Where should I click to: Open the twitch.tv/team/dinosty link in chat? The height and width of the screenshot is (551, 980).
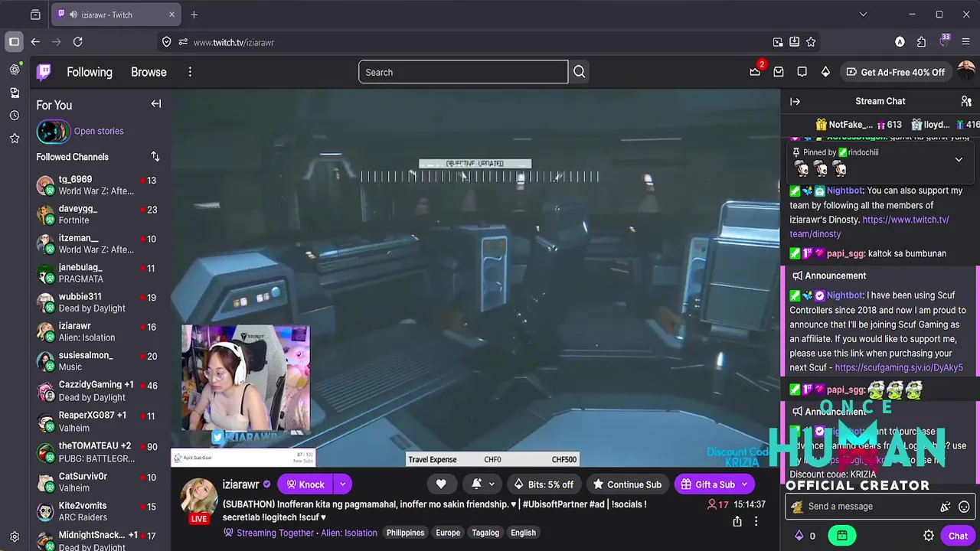[x=869, y=227]
